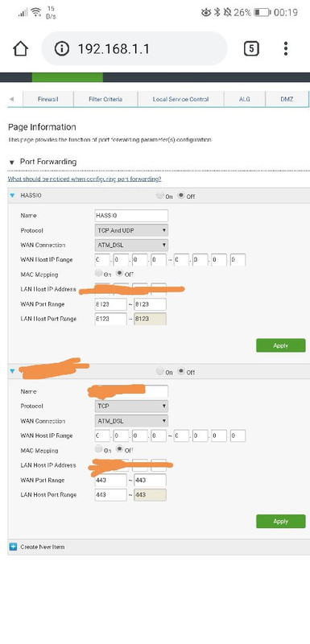This screenshot has width=310, height=644.
Task: Edit first octet of HASSIO WAN Host IP
Action: (x=102, y=260)
